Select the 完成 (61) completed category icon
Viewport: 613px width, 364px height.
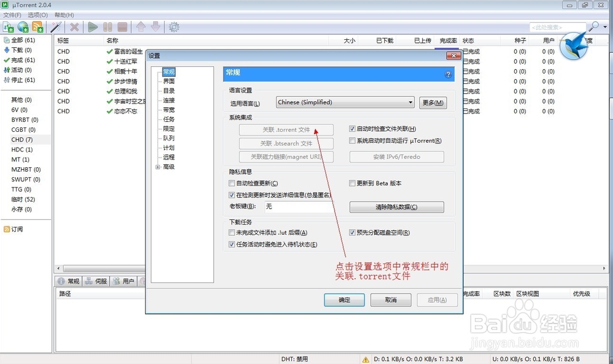tap(7, 60)
